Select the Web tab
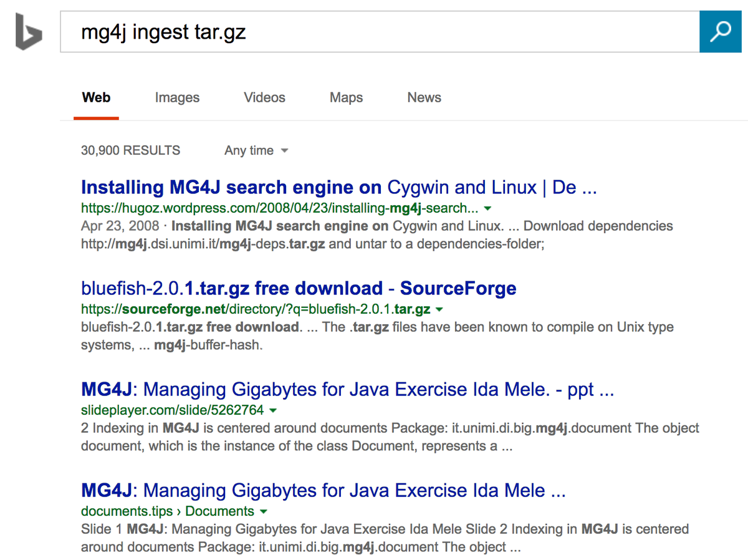Screen dimensions: 748x560 pos(96,97)
